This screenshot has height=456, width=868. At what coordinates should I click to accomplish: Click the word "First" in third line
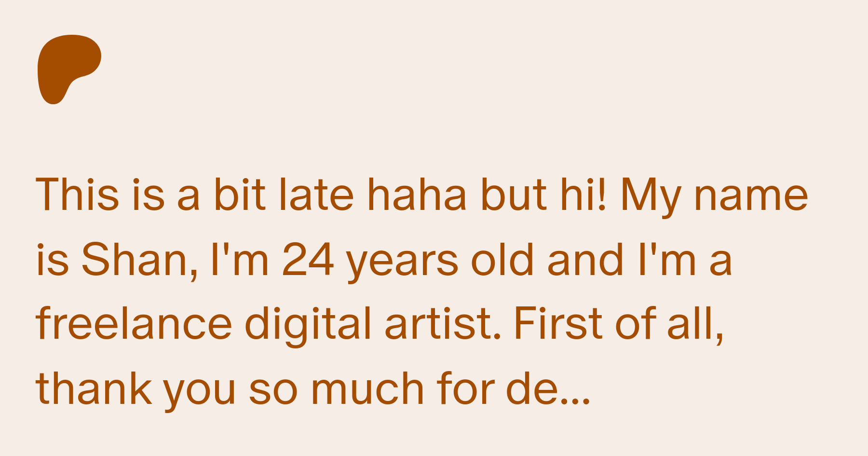pos(558,323)
